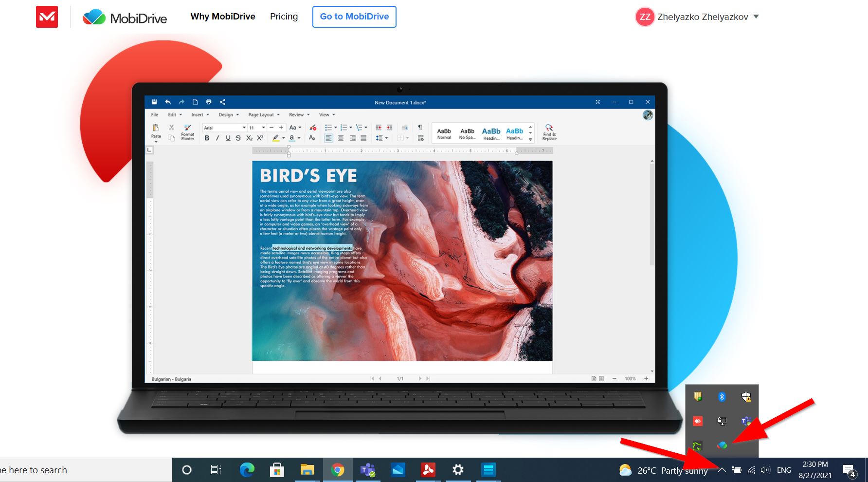The width and height of the screenshot is (868, 482).
Task: Go to the Pricing page
Action: pyautogui.click(x=284, y=17)
